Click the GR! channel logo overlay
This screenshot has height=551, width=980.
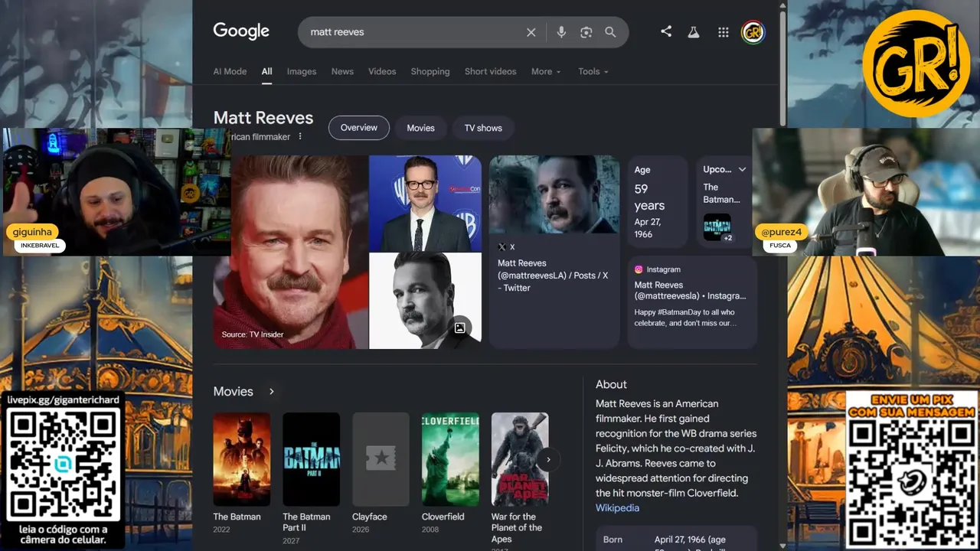(x=916, y=64)
